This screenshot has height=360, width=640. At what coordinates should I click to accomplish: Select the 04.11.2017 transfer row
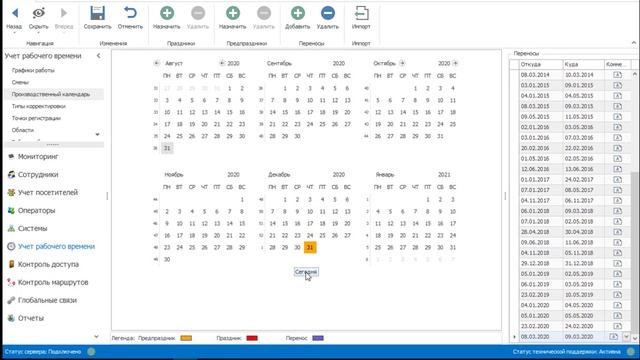571,200
